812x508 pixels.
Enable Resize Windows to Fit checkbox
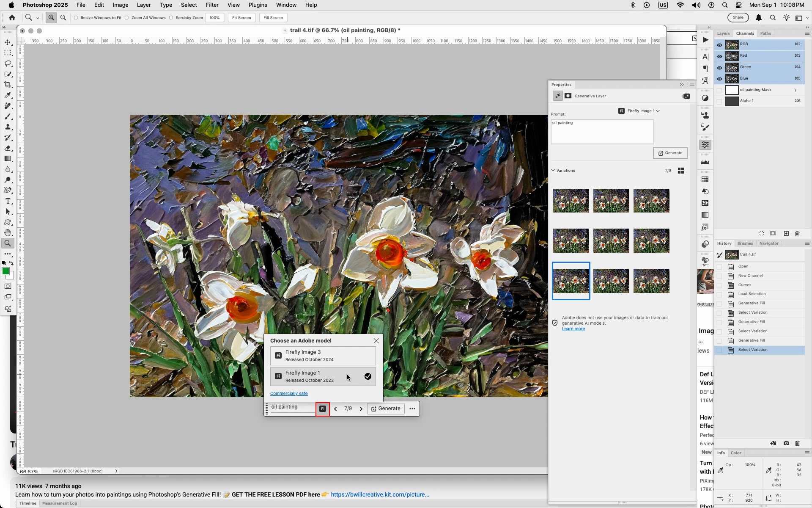pos(76,18)
